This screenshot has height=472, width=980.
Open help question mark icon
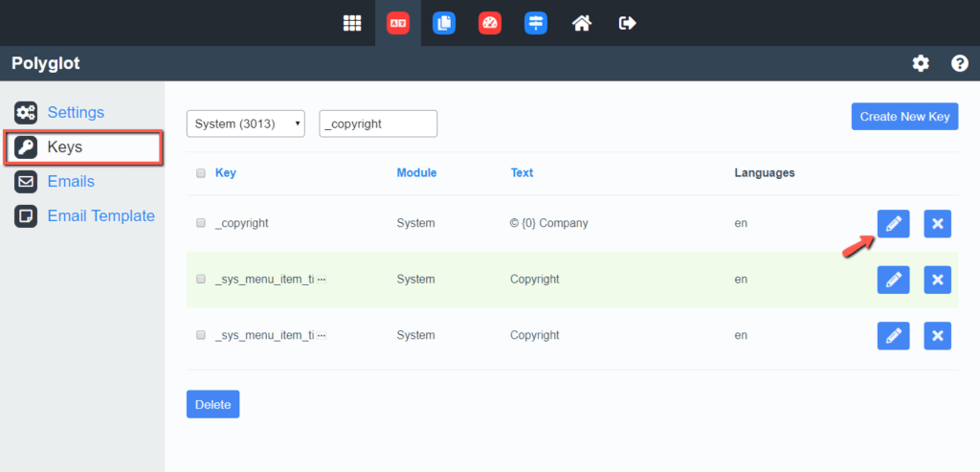pyautogui.click(x=960, y=63)
